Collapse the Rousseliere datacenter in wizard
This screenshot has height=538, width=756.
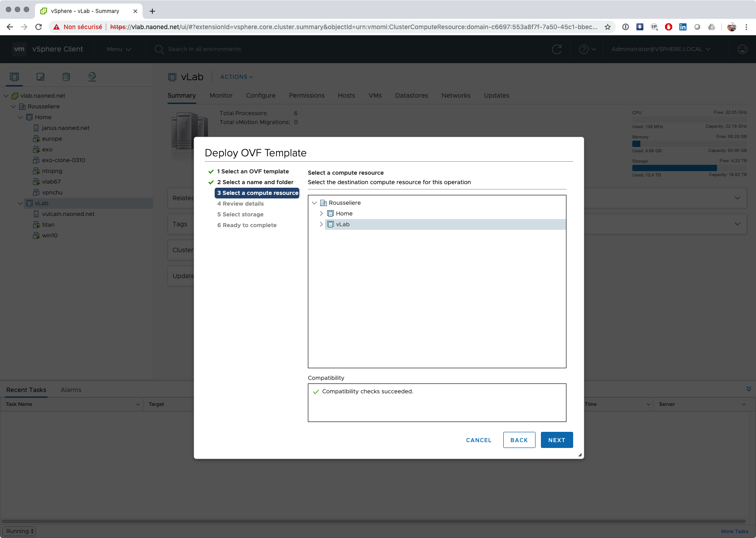pyautogui.click(x=314, y=203)
